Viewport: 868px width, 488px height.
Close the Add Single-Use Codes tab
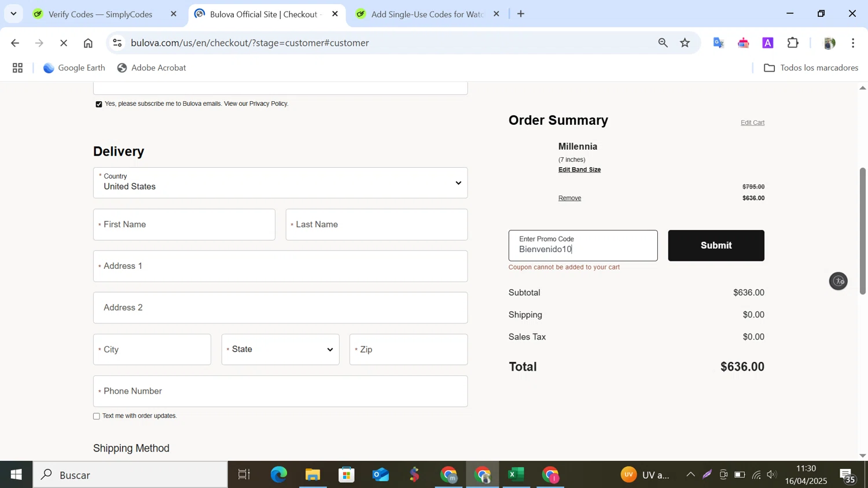[x=496, y=14]
